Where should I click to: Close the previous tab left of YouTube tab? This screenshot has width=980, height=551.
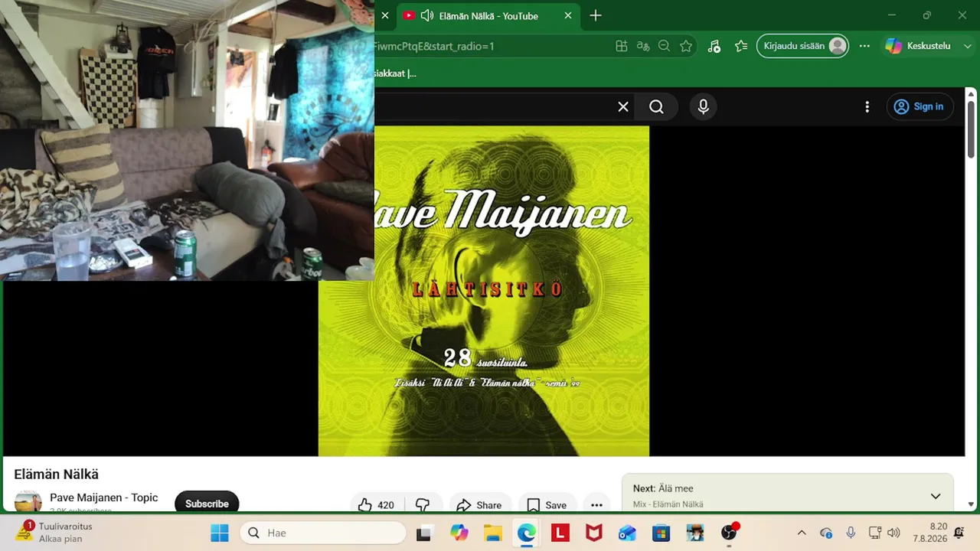click(x=384, y=15)
